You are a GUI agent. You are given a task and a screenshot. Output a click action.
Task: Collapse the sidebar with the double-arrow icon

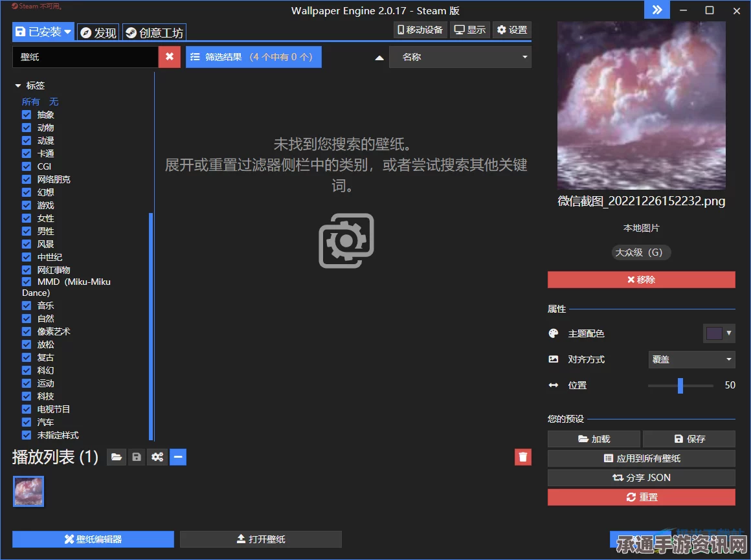pyautogui.click(x=657, y=10)
